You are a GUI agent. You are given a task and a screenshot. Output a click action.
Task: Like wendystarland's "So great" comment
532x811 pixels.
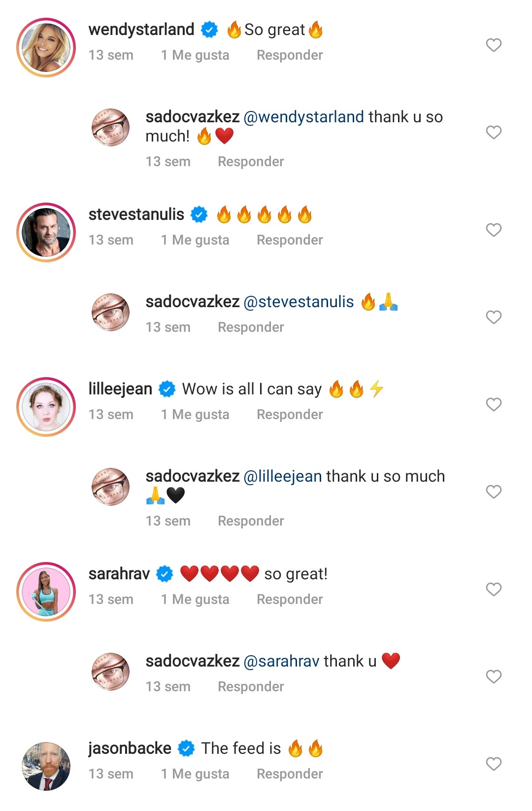(x=494, y=45)
